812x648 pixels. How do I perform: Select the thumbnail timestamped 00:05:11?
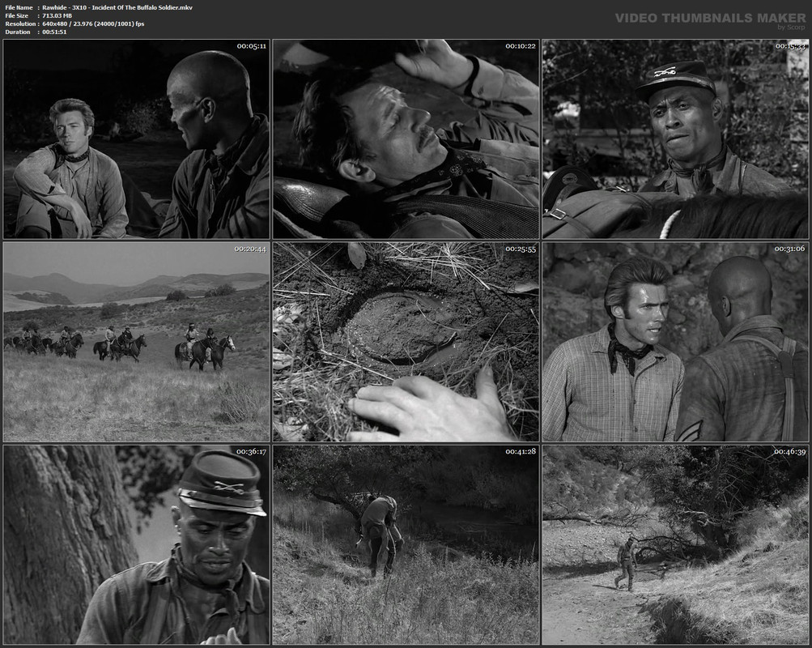click(136, 139)
